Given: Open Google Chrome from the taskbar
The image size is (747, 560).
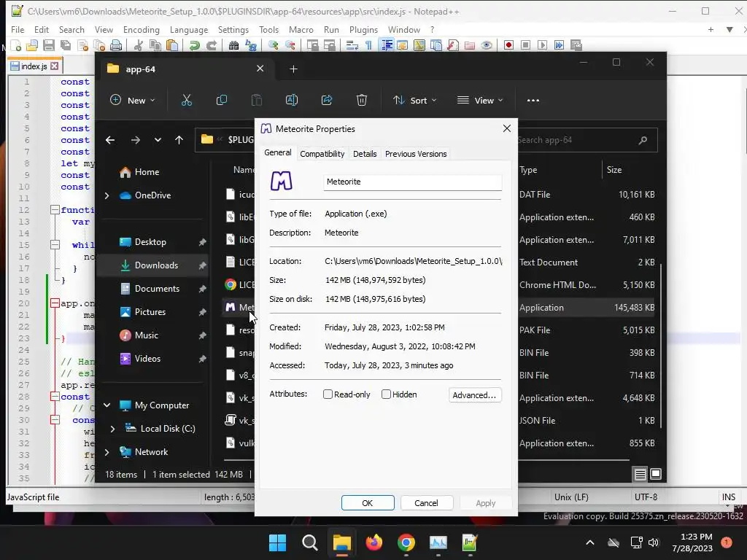Looking at the screenshot, I should 406,542.
